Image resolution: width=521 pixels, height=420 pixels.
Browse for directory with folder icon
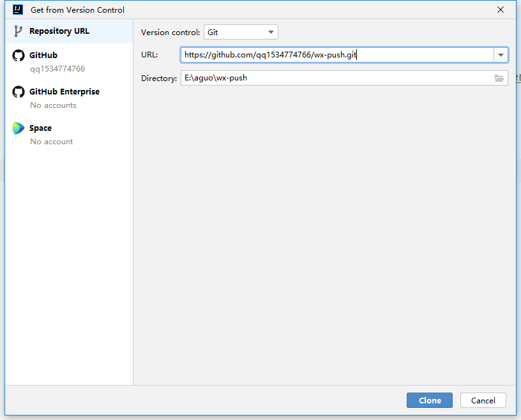[499, 78]
